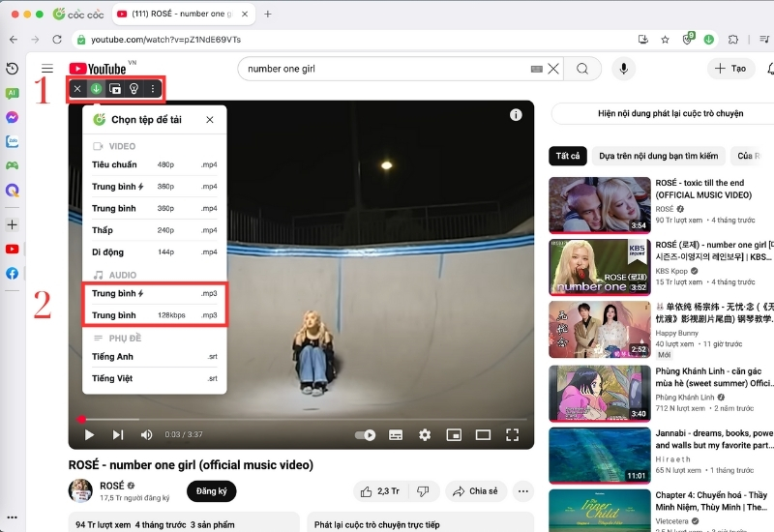Switch to theater mode
The image size is (774, 532).
pos(483,434)
